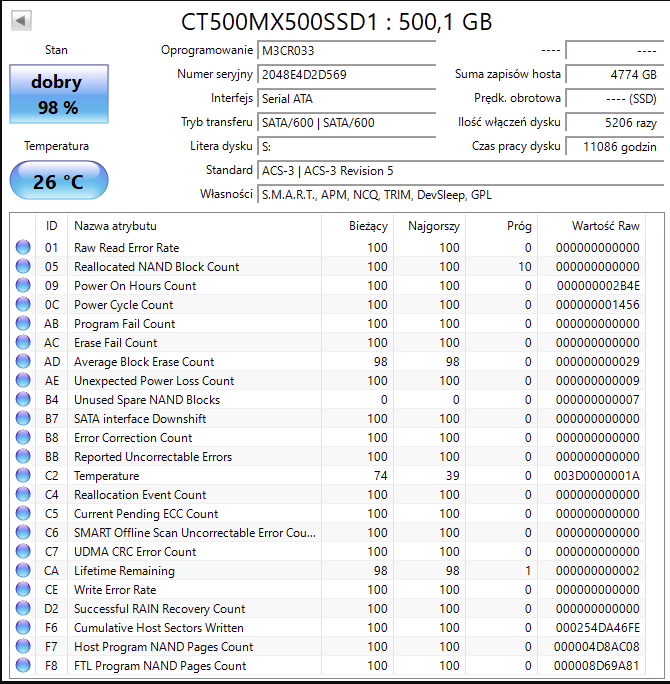Click the serial number field 2048E4D2D569
This screenshot has height=684, width=670.
[x=345, y=74]
